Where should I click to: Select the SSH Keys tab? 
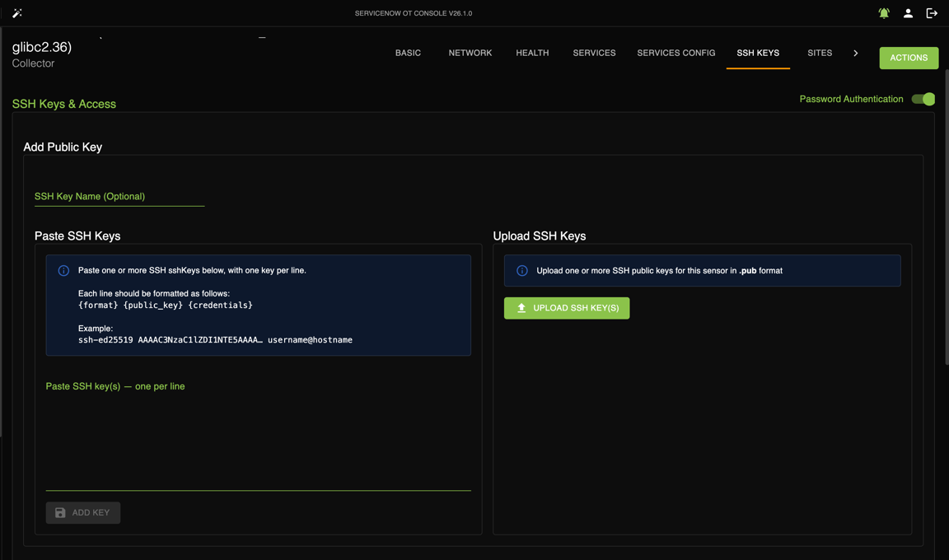[758, 54]
